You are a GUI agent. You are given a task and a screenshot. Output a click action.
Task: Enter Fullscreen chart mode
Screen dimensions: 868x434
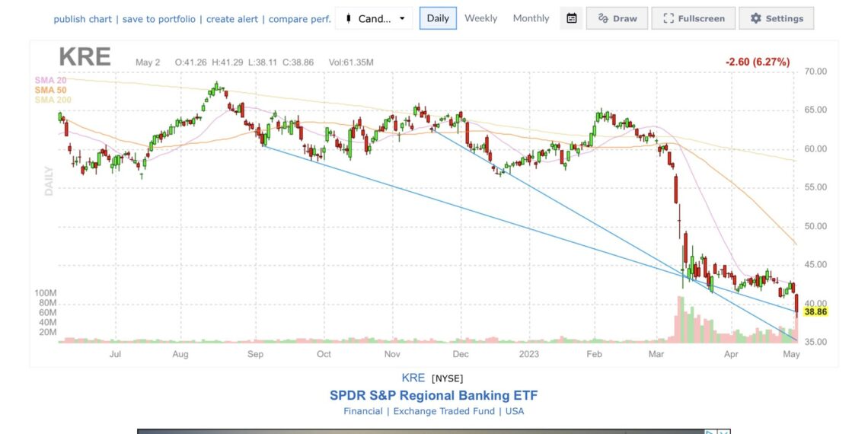tap(694, 18)
